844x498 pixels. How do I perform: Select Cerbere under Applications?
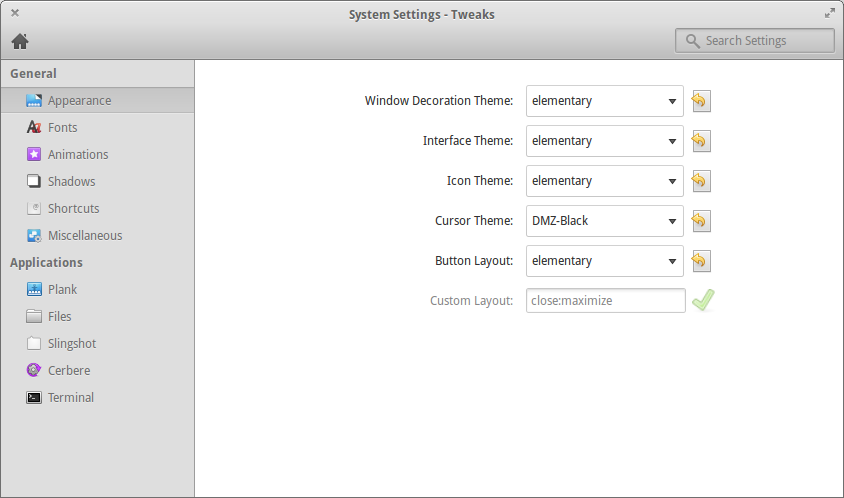click(x=97, y=370)
